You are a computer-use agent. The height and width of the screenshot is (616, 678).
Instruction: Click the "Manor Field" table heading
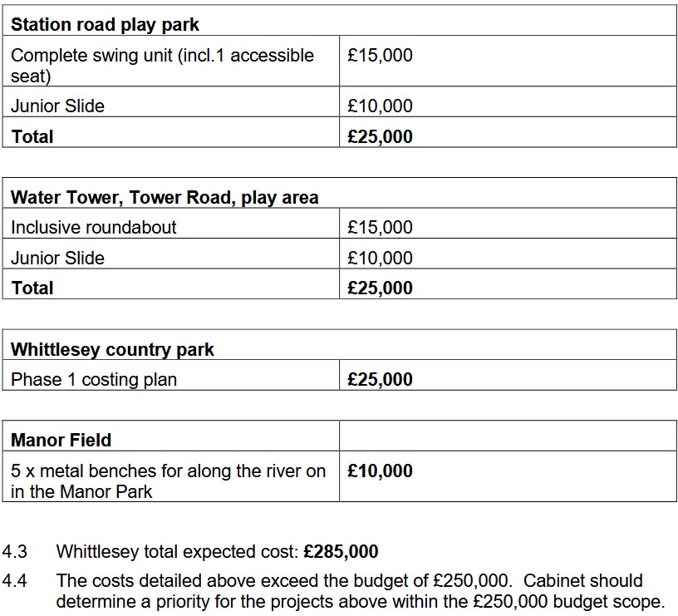[61, 440]
